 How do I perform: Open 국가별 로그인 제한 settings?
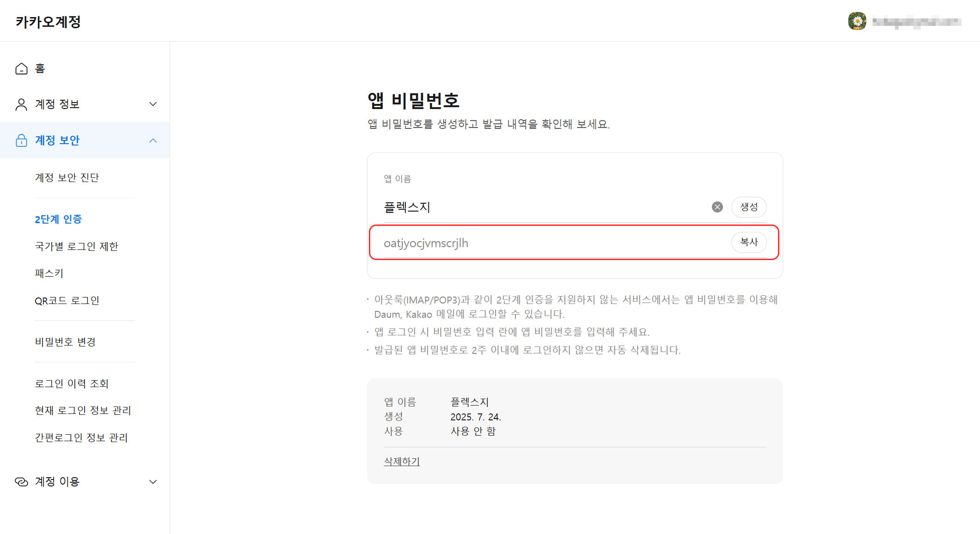tap(76, 246)
